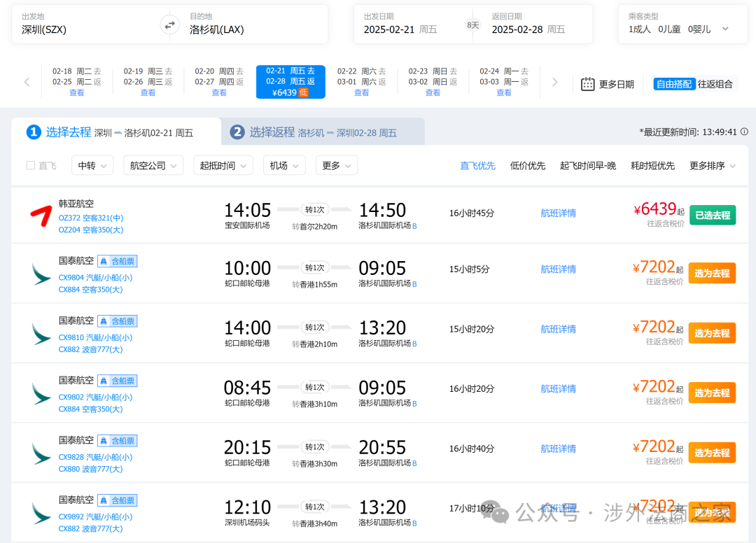Click 含船票 ferry badge on CX9892 row
Image resolution: width=756 pixels, height=543 pixels.
coord(117,500)
